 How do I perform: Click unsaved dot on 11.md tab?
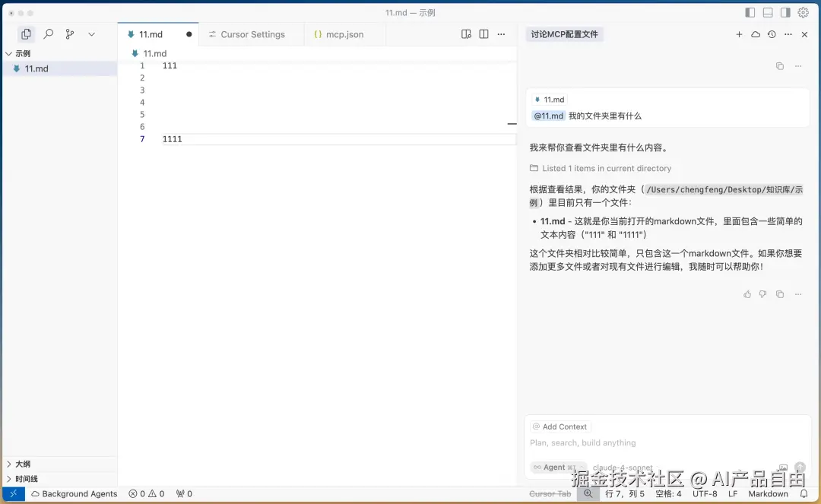point(189,34)
